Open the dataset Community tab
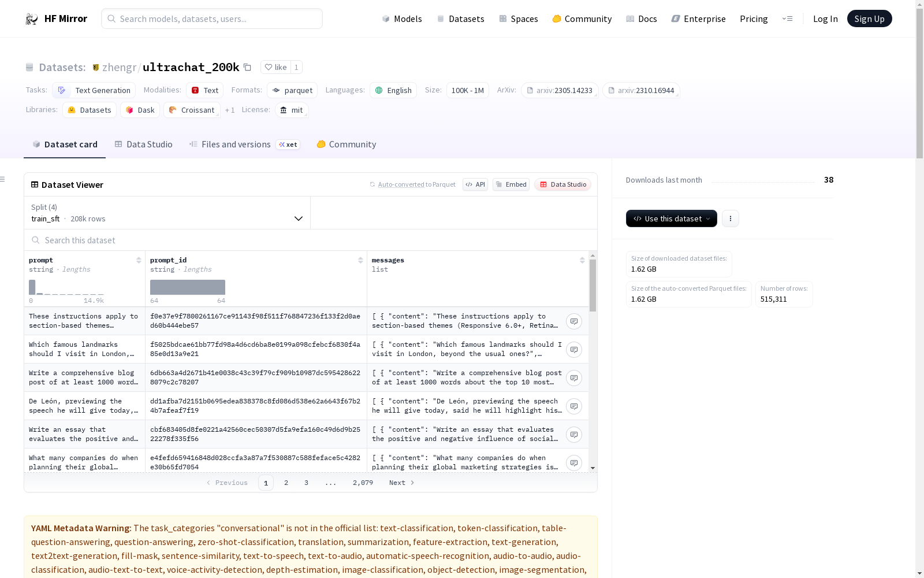Viewport: 924px width, 578px height. coord(346,144)
